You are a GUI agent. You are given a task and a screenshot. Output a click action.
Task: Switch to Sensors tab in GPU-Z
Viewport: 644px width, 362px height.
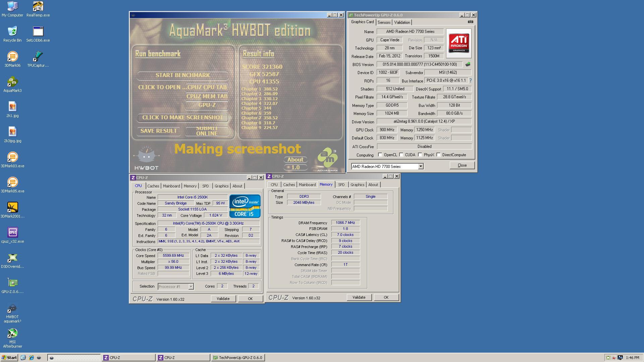pos(384,22)
